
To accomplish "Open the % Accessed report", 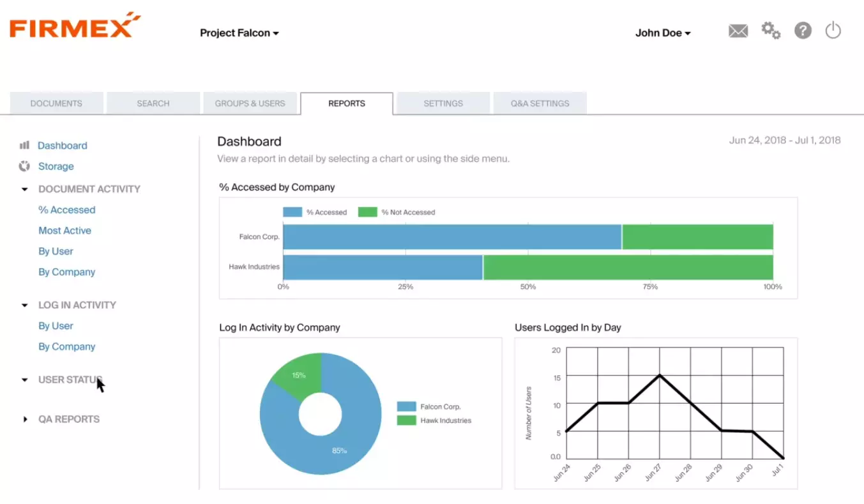I will point(67,210).
